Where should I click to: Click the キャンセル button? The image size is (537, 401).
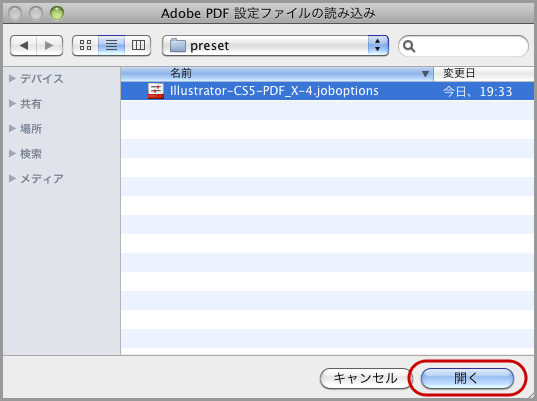click(365, 378)
